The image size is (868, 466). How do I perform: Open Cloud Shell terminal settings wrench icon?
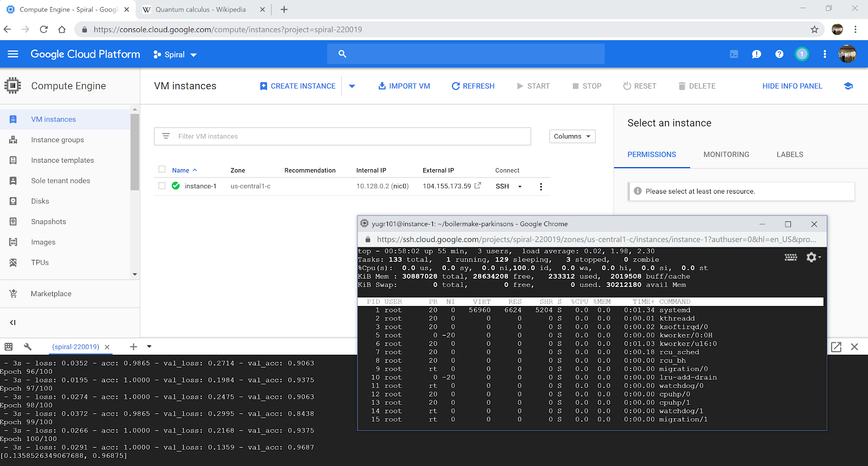[x=28, y=347]
